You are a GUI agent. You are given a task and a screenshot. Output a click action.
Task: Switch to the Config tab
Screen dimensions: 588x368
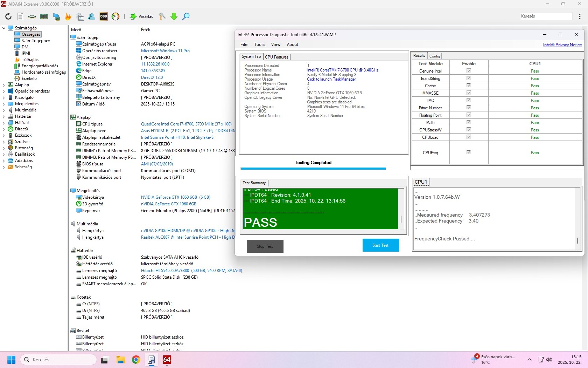pos(435,56)
